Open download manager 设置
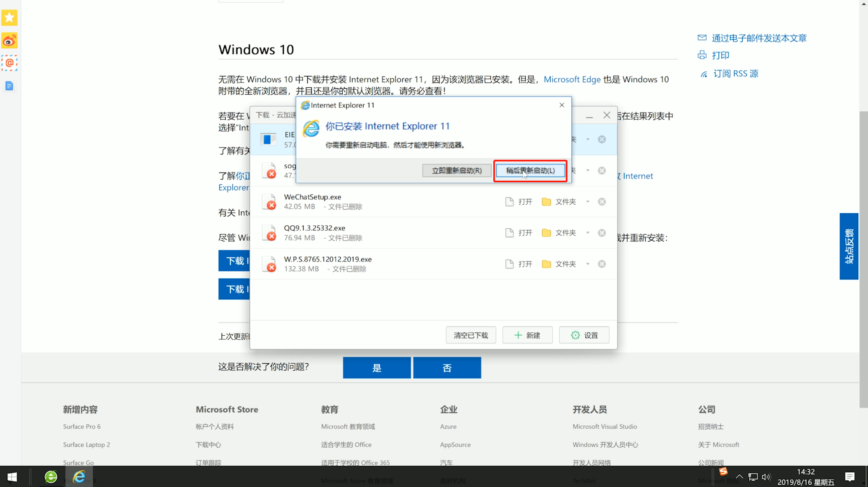Image resolution: width=868 pixels, height=487 pixels. (584, 335)
